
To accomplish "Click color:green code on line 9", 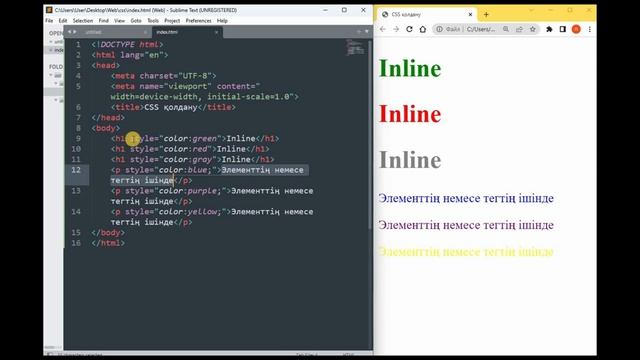I will pos(190,138).
